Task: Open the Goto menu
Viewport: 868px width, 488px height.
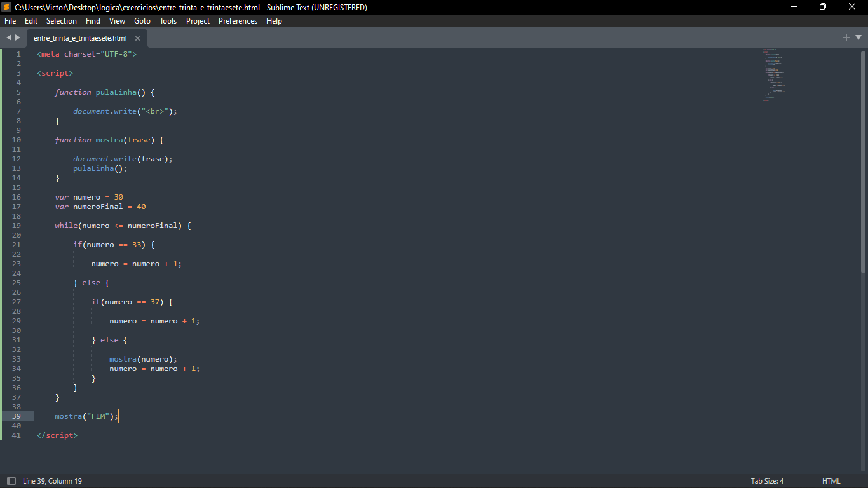Action: (142, 21)
